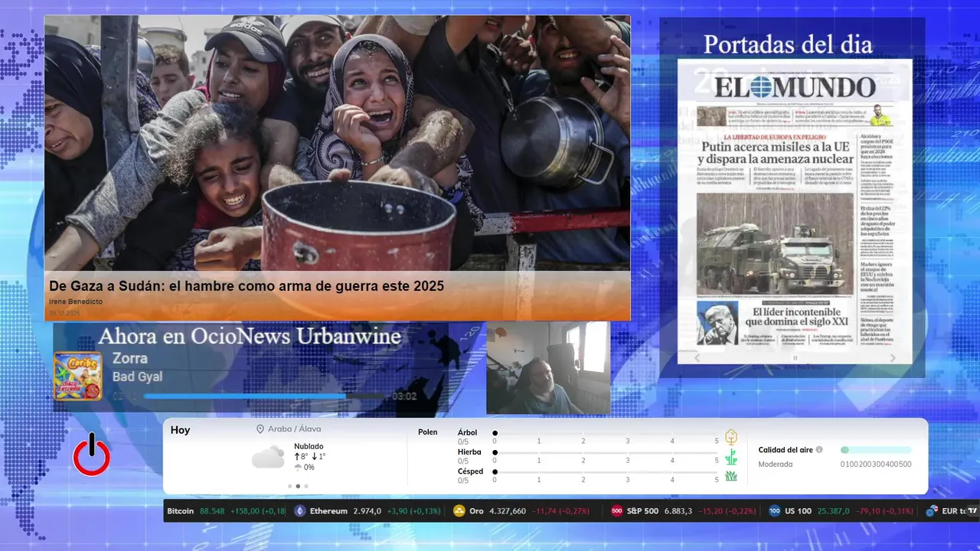Select the first weather pager dot
Screen dimensions: 980x551
coord(289,486)
